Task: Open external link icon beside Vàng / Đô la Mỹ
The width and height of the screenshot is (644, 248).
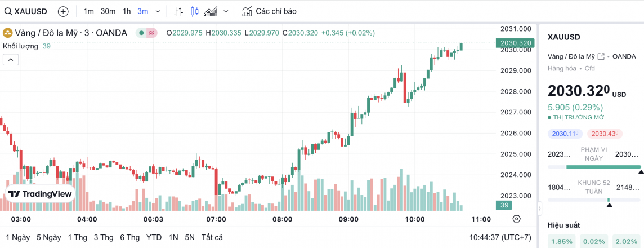Action: (601, 56)
